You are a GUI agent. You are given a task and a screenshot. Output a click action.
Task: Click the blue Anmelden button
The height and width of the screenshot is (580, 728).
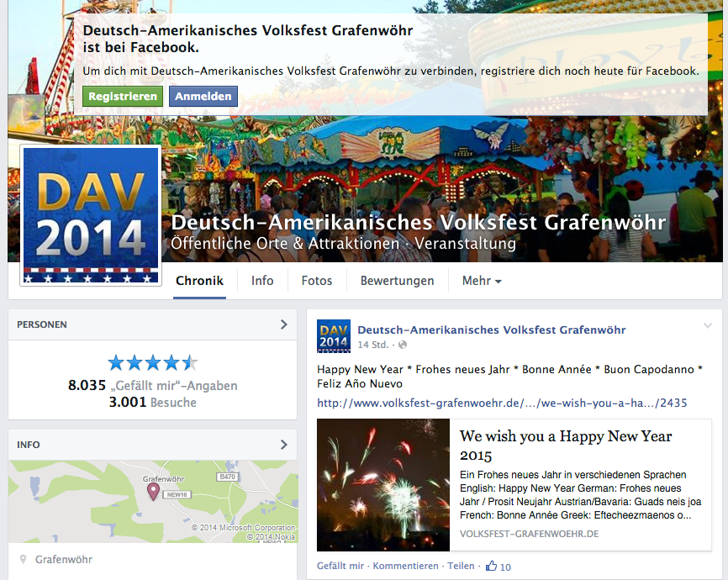[x=203, y=96]
